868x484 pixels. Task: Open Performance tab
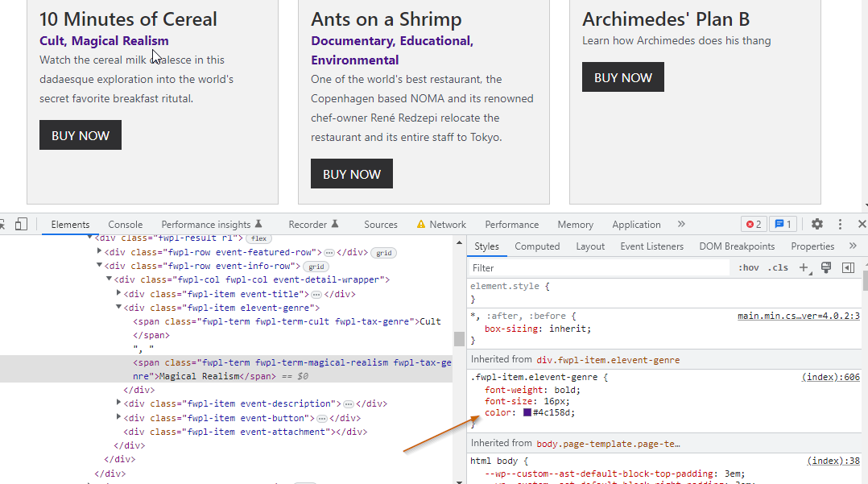(512, 224)
